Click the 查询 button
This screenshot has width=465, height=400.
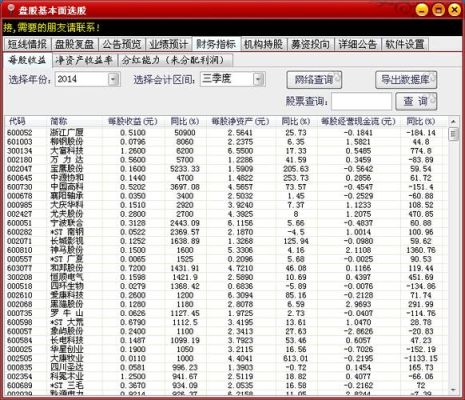pos(416,101)
